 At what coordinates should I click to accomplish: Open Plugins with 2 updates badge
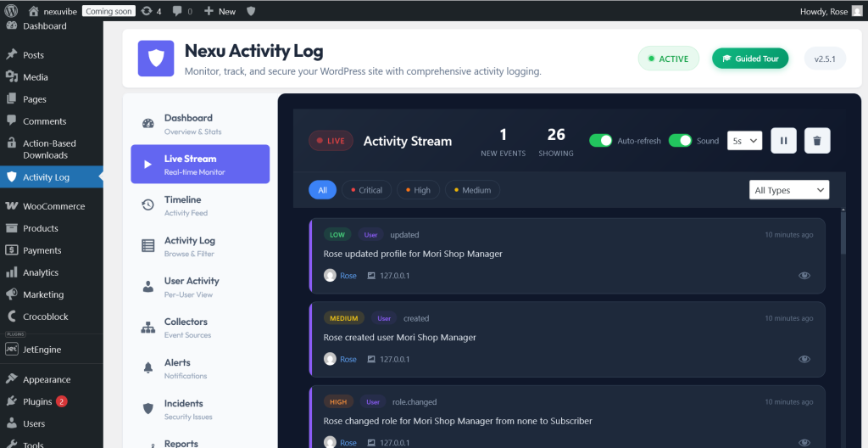[x=52, y=401]
